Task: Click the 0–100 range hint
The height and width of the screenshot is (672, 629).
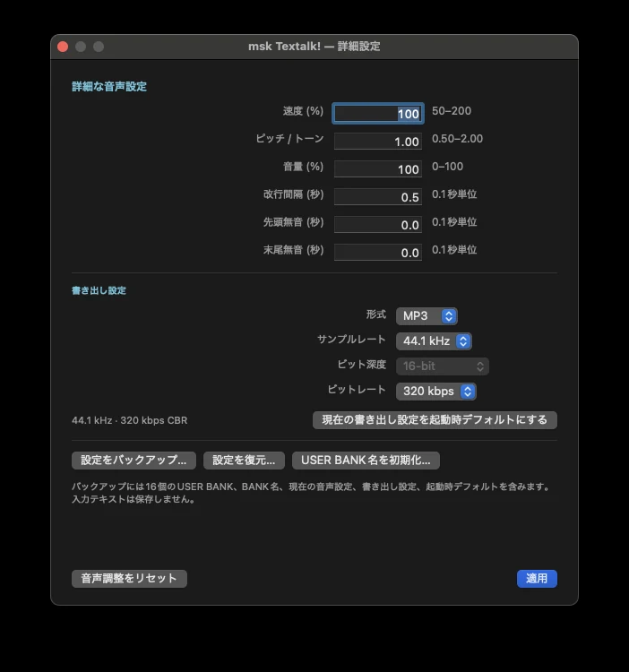Action: click(447, 167)
